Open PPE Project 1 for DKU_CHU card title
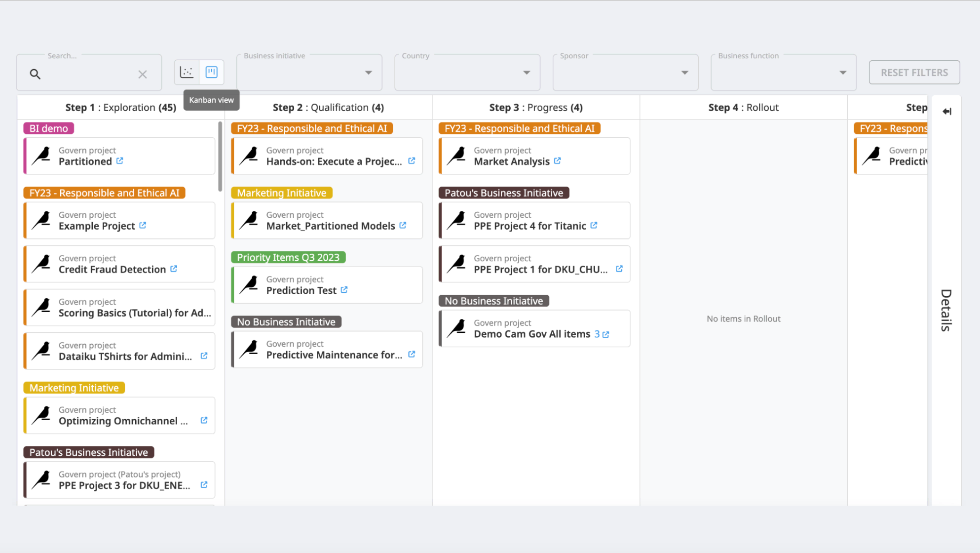980x553 pixels. click(x=541, y=270)
